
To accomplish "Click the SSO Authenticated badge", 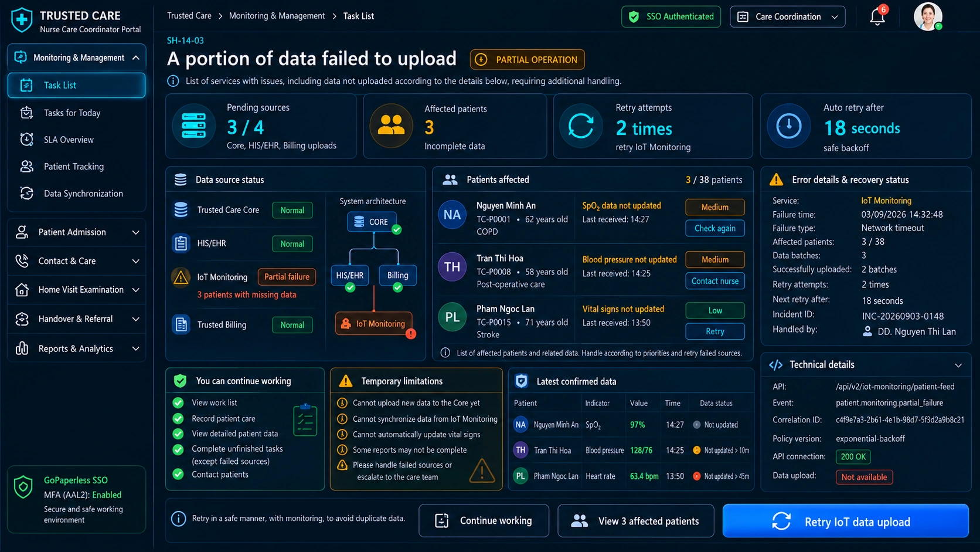I will (671, 16).
